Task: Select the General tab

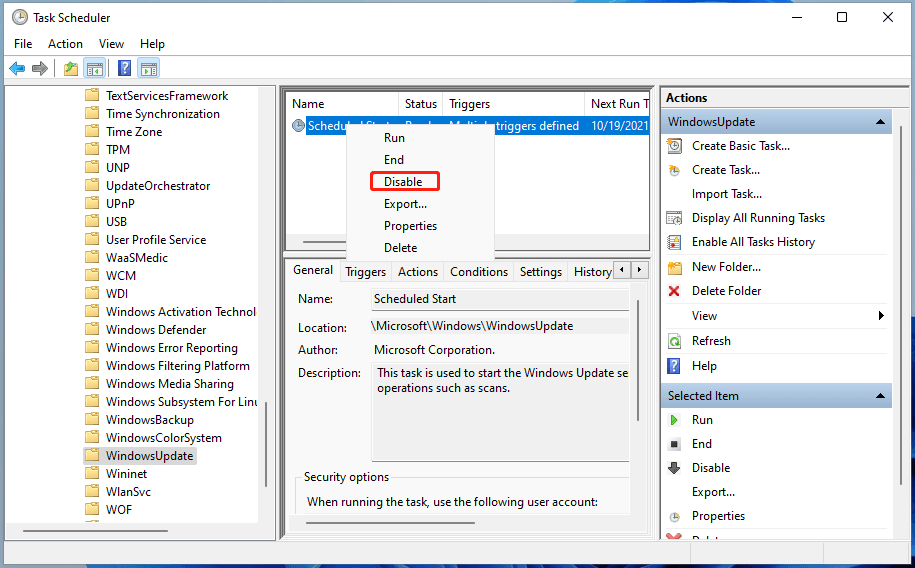Action: (x=313, y=270)
